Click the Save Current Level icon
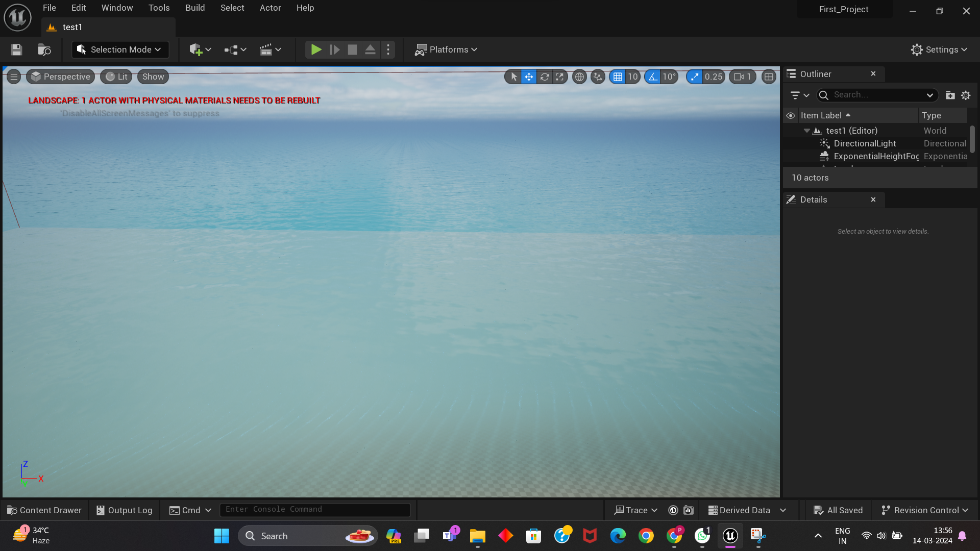This screenshot has height=551, width=980. pos(16,49)
